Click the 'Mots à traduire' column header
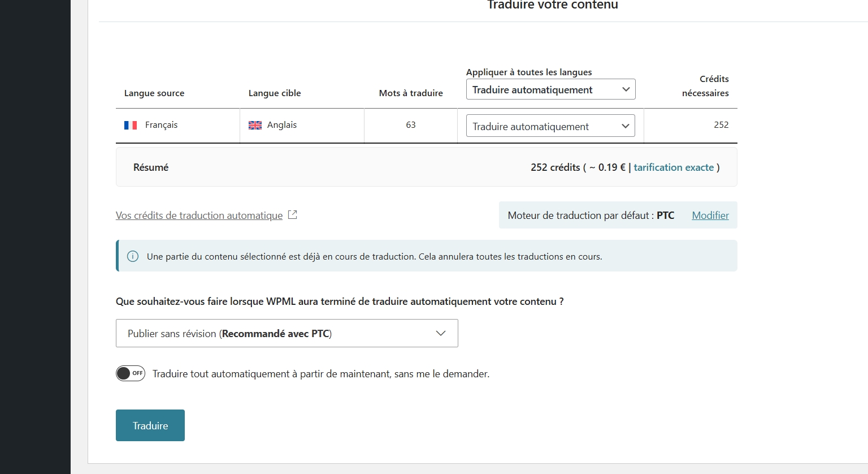The image size is (868, 474). [411, 93]
